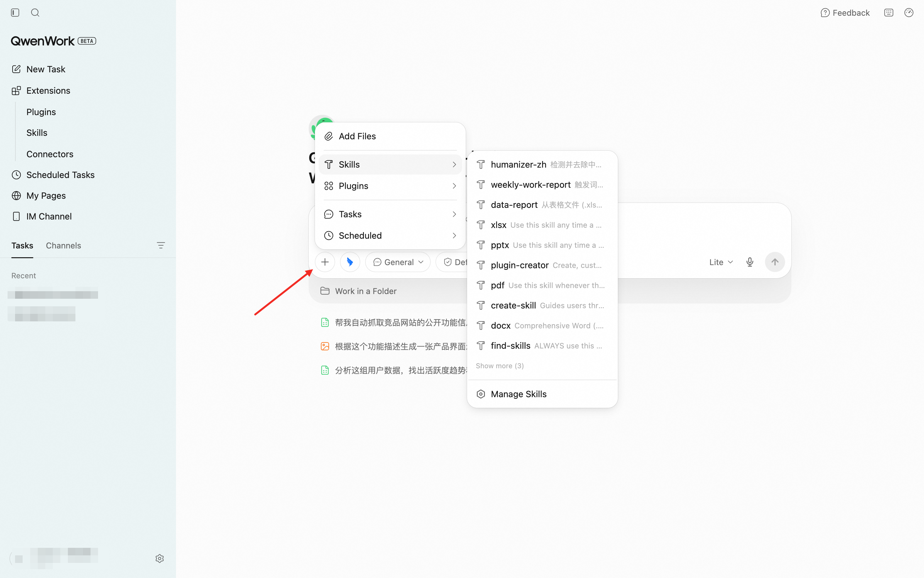This screenshot has height=578, width=924.
Task: Click the Feedback question mark icon
Action: pyautogui.click(x=825, y=13)
